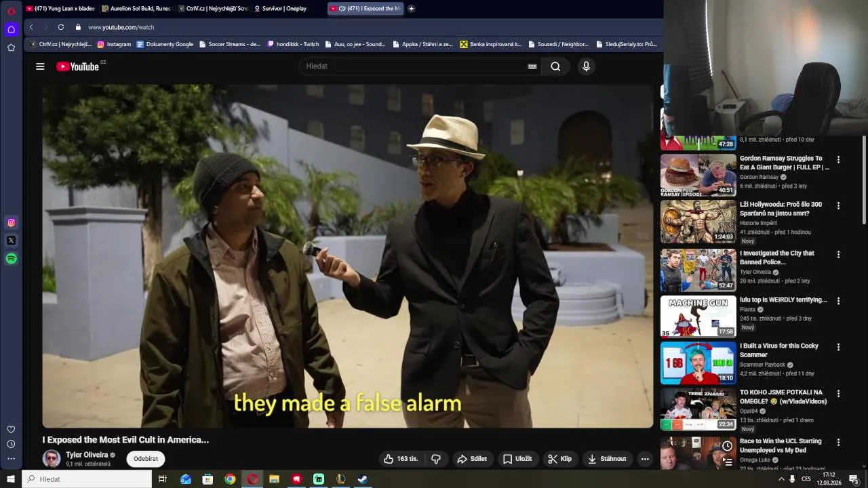The image size is (868, 488).
Task: Save the video with Uložit button
Action: pyautogui.click(x=517, y=459)
